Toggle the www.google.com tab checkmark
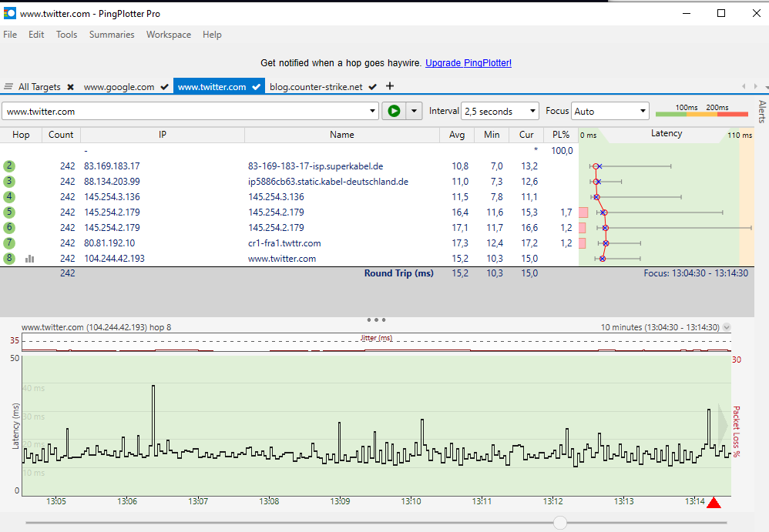Image resolution: width=769 pixels, height=532 pixels. click(164, 87)
